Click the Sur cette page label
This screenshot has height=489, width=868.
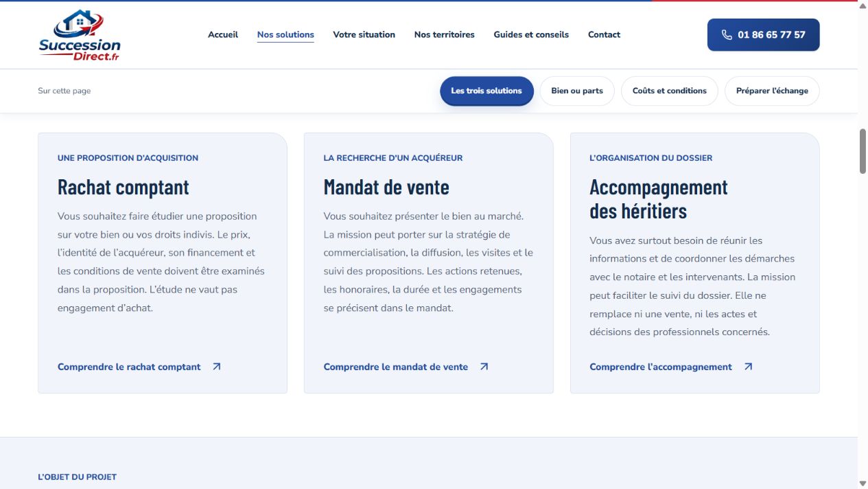(x=64, y=91)
